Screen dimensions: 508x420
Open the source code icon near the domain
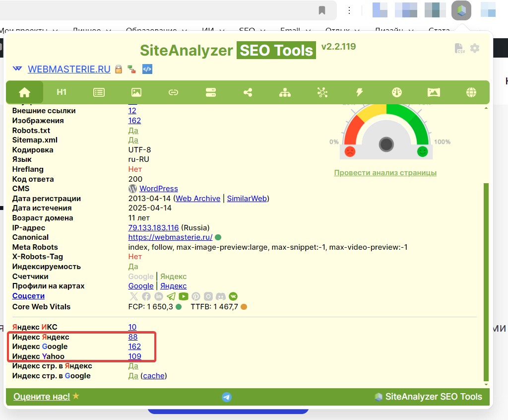pyautogui.click(x=147, y=70)
